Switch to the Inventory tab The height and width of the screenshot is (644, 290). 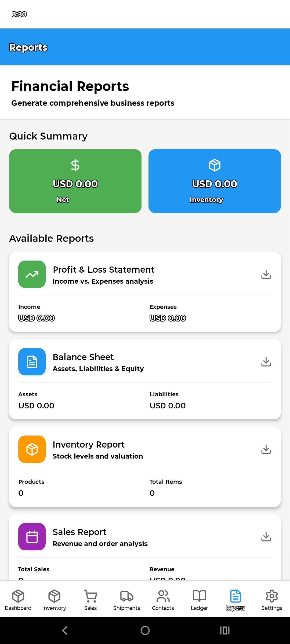click(x=54, y=600)
